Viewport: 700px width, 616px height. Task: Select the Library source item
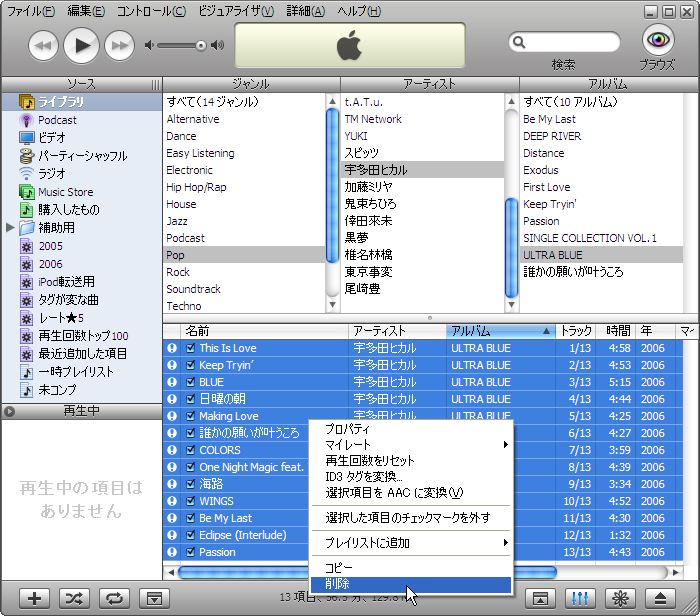[82, 102]
